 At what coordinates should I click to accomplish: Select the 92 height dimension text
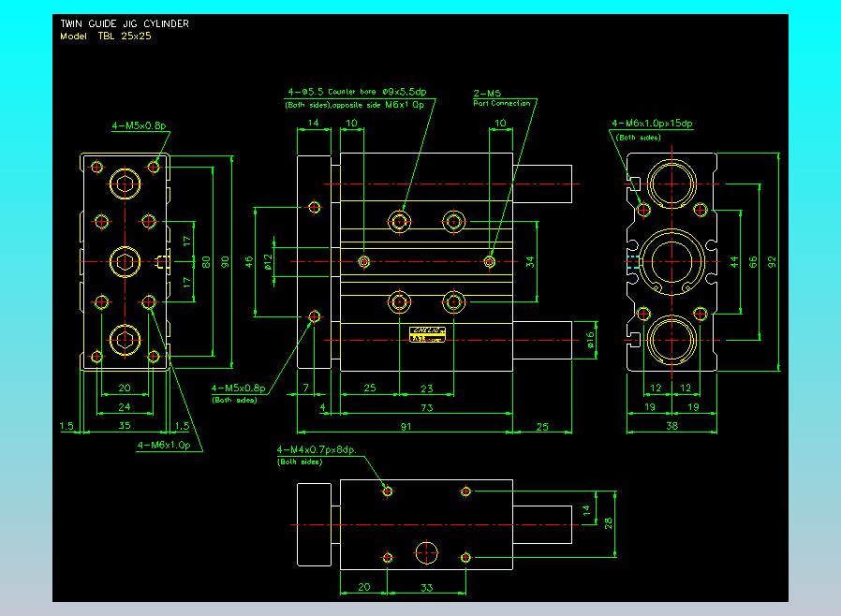point(773,263)
